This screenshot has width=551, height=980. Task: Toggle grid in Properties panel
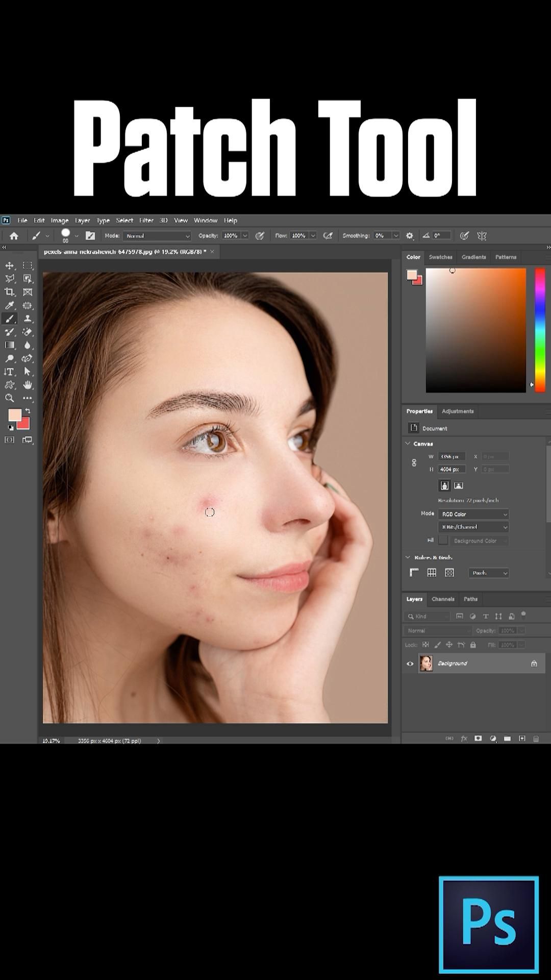432,573
